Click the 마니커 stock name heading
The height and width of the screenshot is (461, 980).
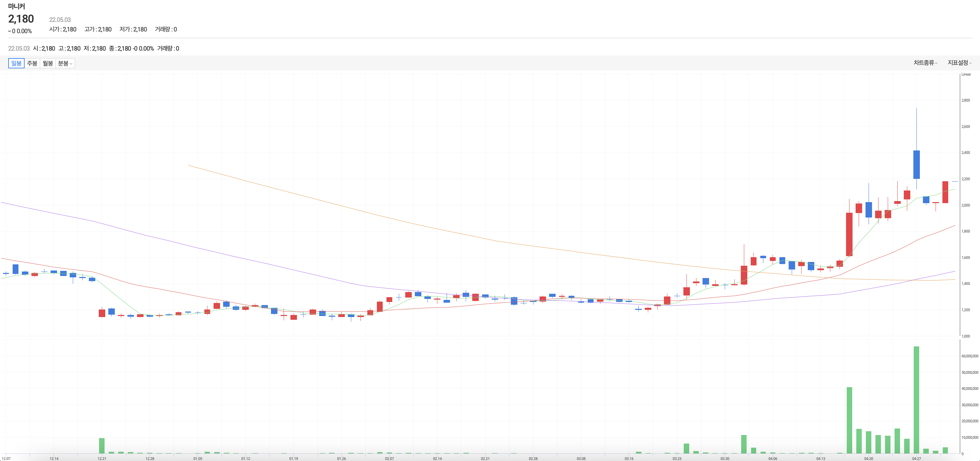point(16,6)
